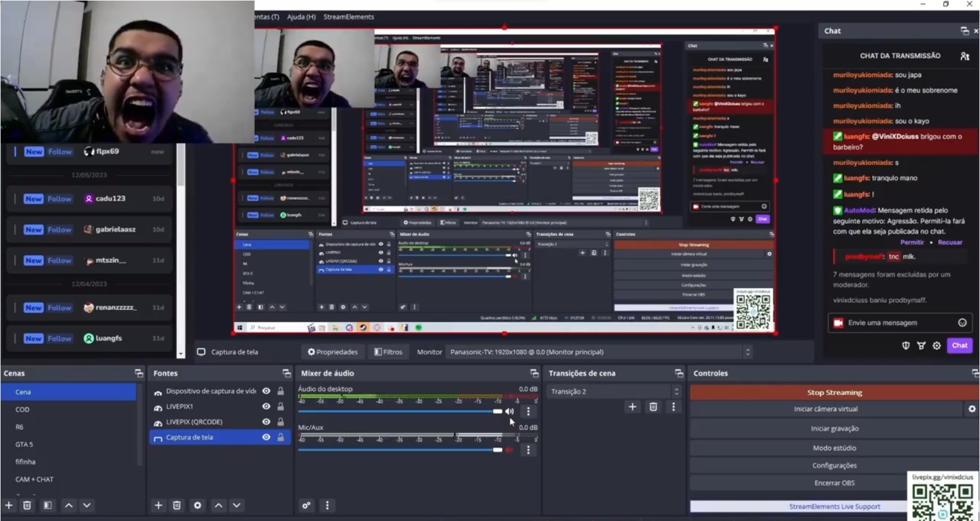Click Iniciar gravação button

[834, 428]
